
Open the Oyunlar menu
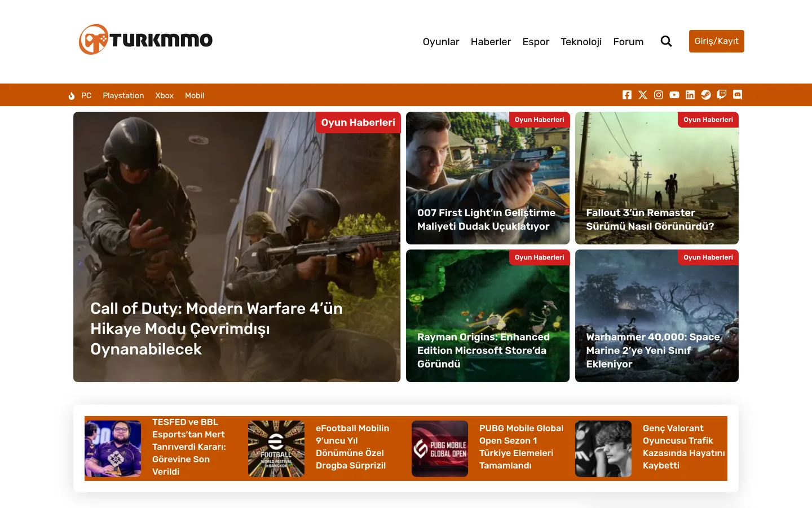tap(441, 42)
